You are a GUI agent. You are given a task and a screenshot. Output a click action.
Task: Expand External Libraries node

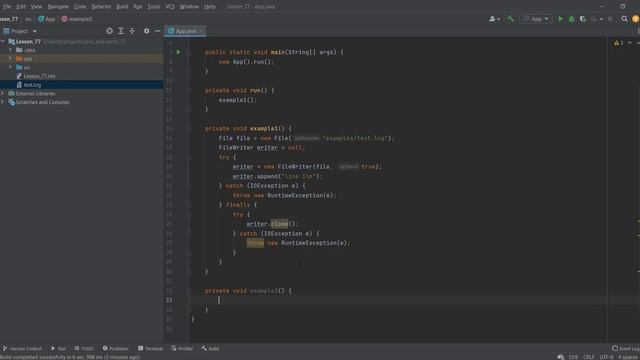click(3, 93)
